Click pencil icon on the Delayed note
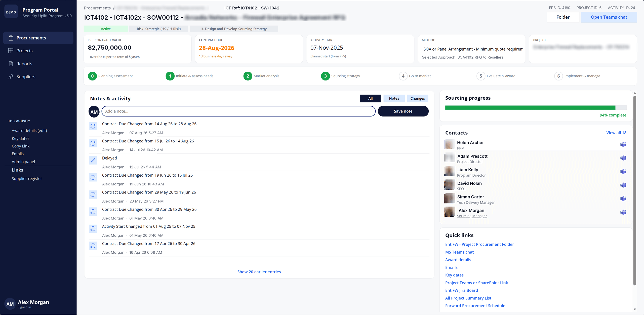644x315 pixels. pos(93,160)
